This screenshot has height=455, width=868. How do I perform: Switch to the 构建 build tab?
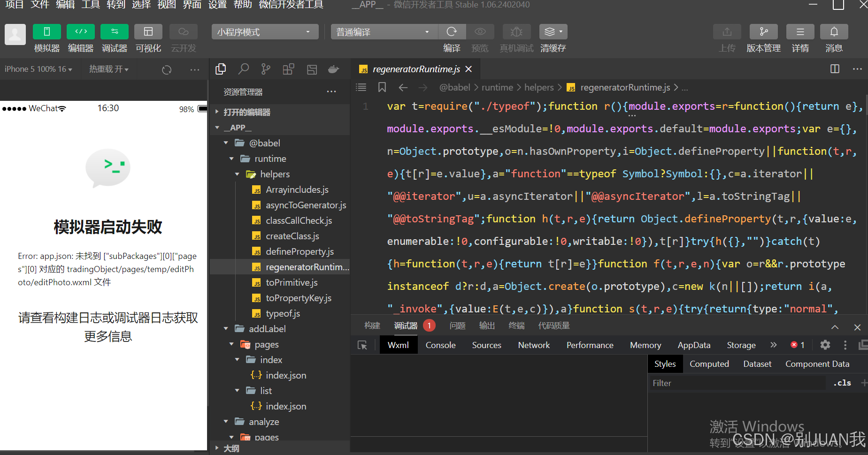372,326
